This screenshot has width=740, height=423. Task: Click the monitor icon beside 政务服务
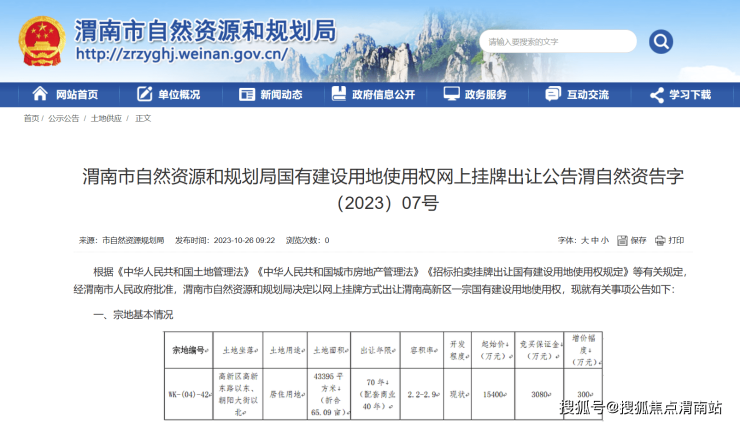450,94
